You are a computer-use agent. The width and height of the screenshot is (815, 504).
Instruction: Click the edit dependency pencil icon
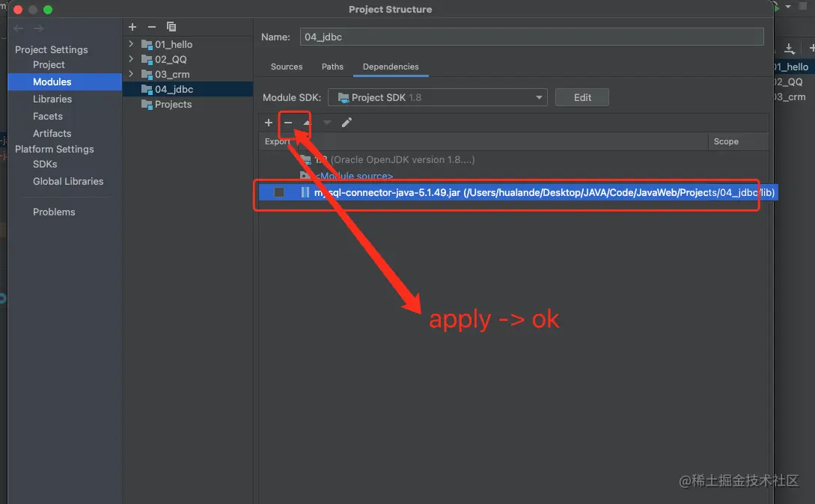[347, 123]
